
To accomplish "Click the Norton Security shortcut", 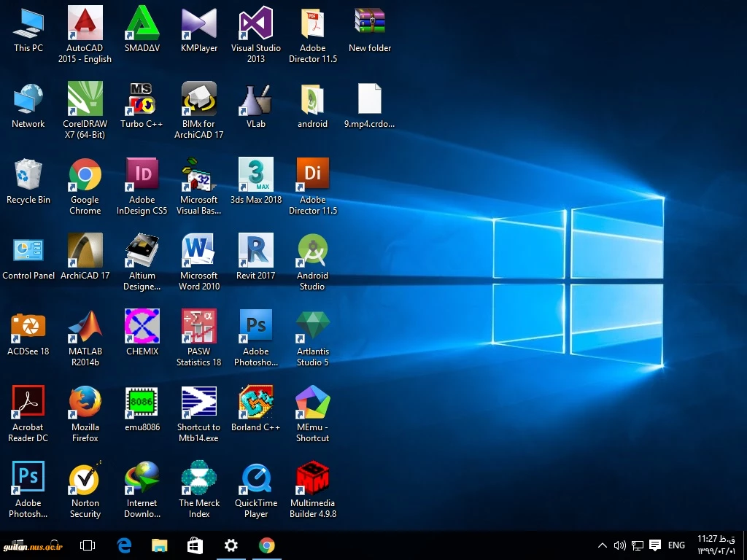I will coord(85,489).
